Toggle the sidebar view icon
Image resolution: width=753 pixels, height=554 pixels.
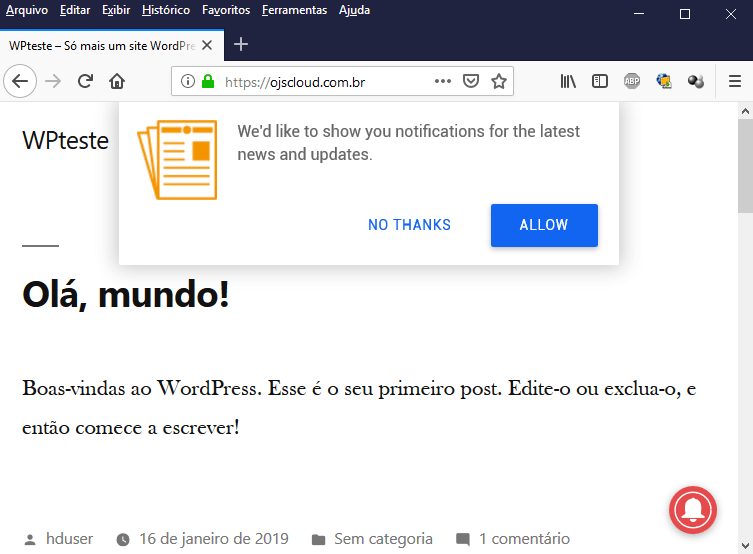(600, 82)
